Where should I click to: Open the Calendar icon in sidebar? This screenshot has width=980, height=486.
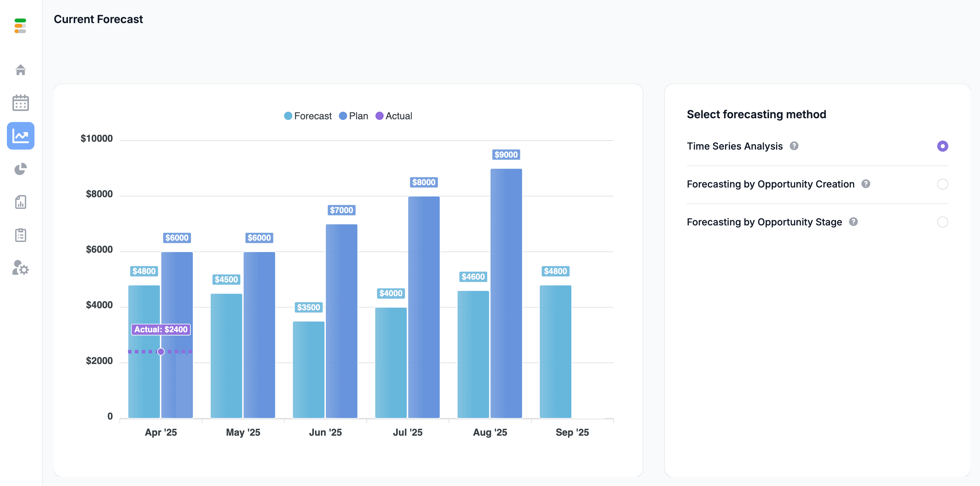click(21, 103)
